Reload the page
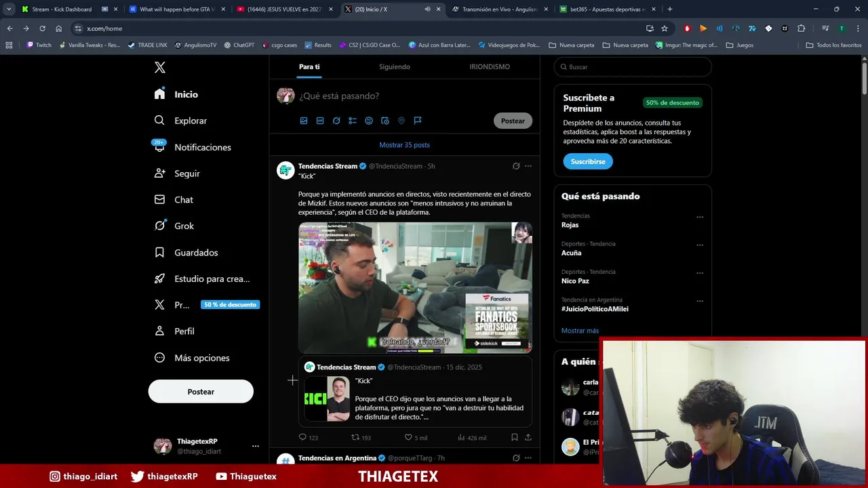 pos(42,28)
